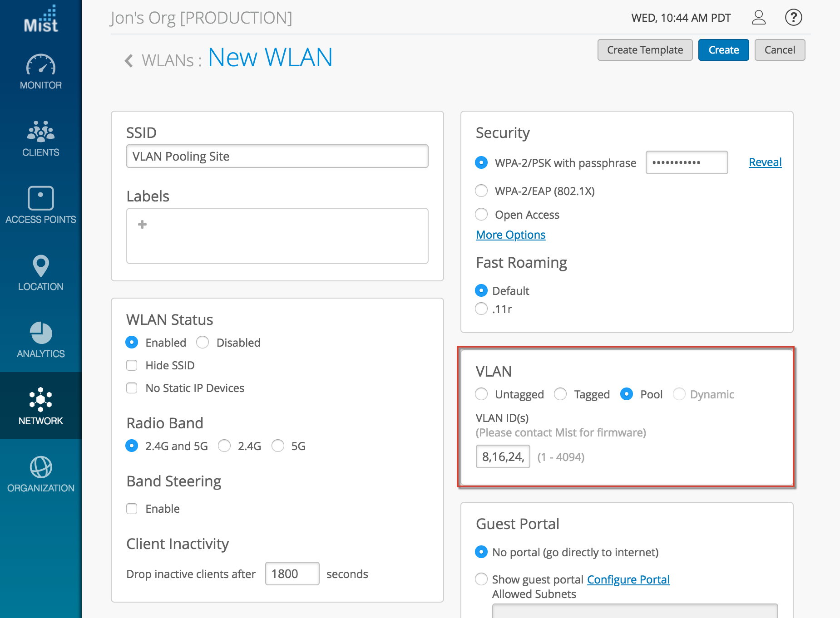Expand More Options under Security
The height and width of the screenshot is (618, 840).
point(510,235)
